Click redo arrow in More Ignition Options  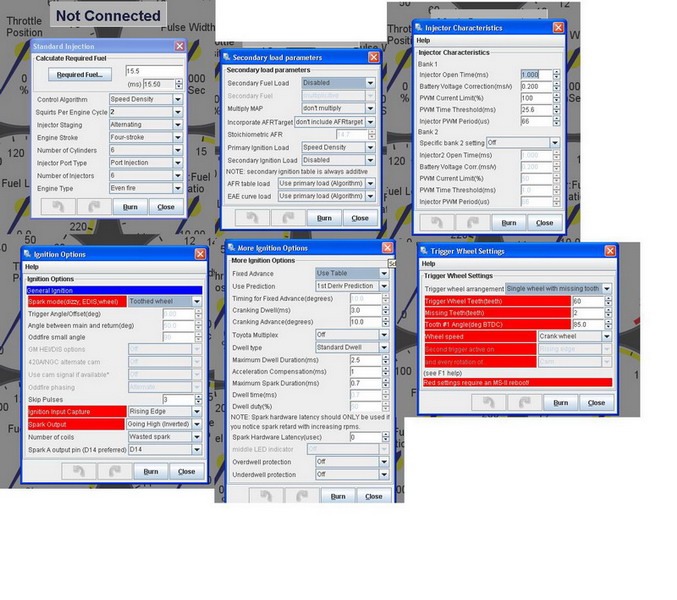[x=302, y=496]
